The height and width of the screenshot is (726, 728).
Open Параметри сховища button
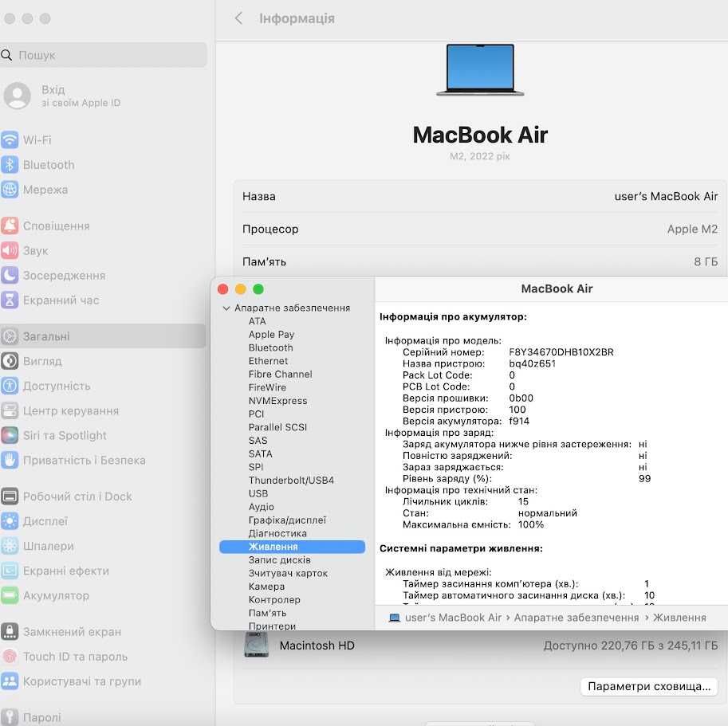pyautogui.click(x=648, y=685)
